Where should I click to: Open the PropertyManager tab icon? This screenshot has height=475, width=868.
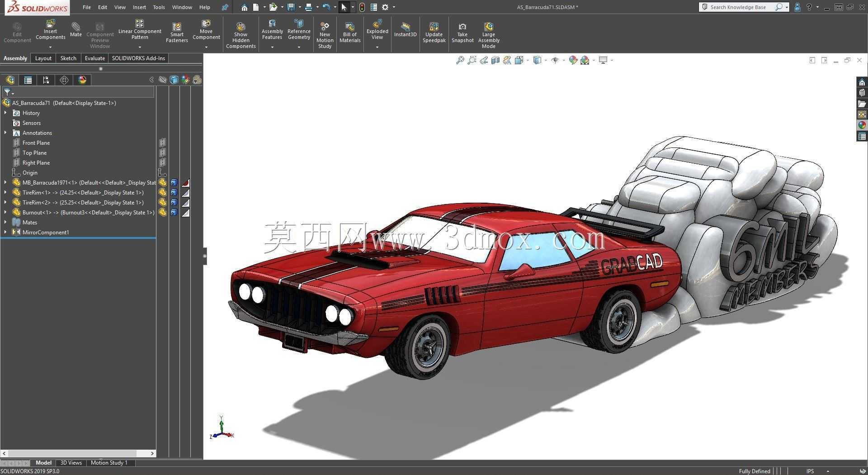point(28,80)
